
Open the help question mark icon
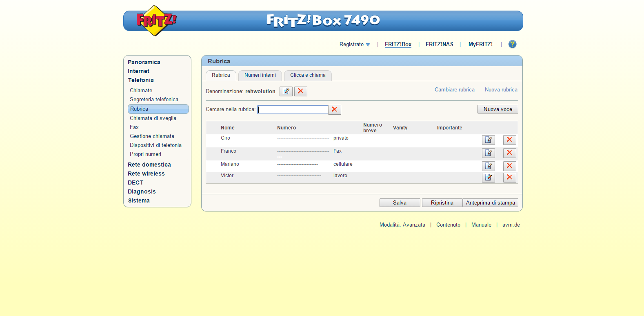(512, 44)
